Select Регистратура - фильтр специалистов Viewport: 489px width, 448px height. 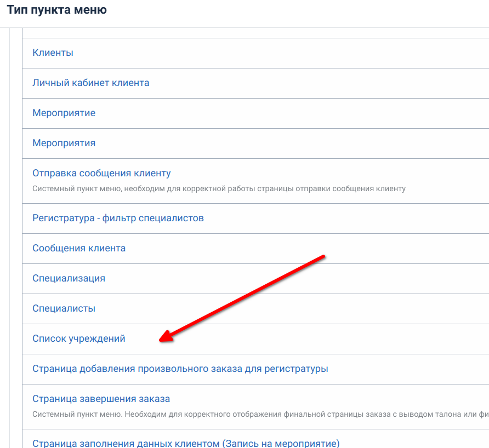[118, 219]
